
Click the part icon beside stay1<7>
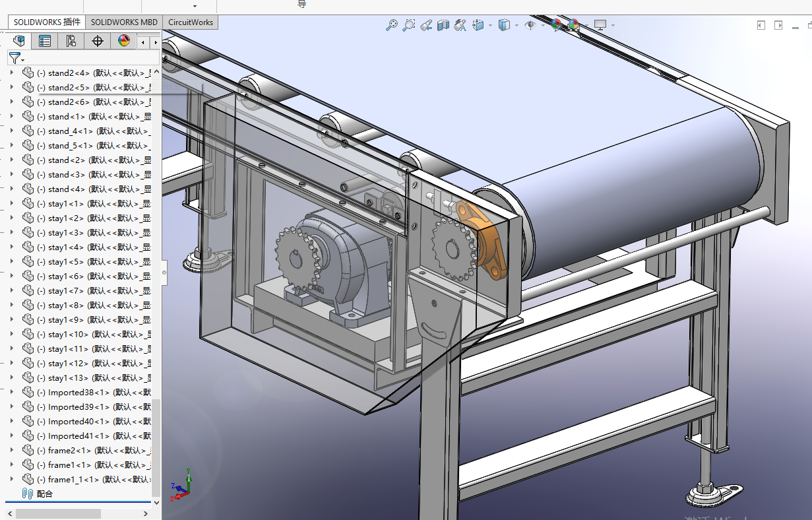[x=28, y=290]
